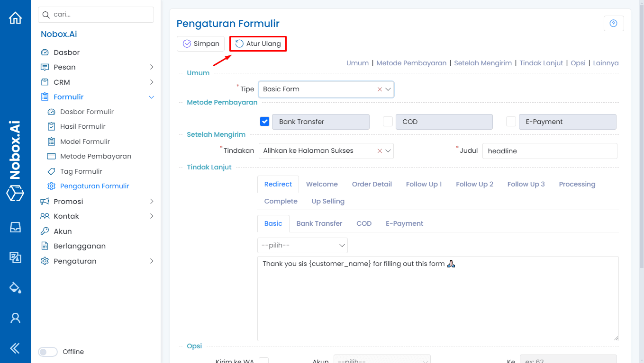644x363 pixels.
Task: Open the --pilih-- template dropdown
Action: 302,245
